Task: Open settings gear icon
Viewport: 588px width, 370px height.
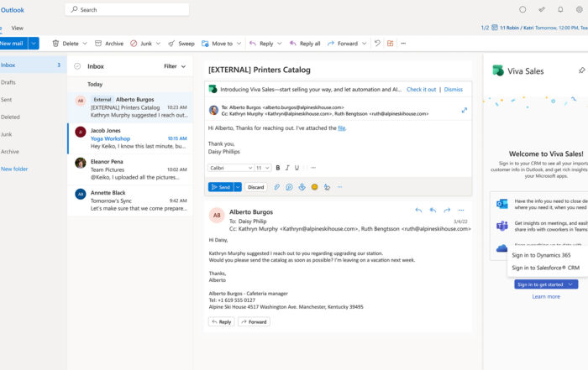Action: coord(579,10)
